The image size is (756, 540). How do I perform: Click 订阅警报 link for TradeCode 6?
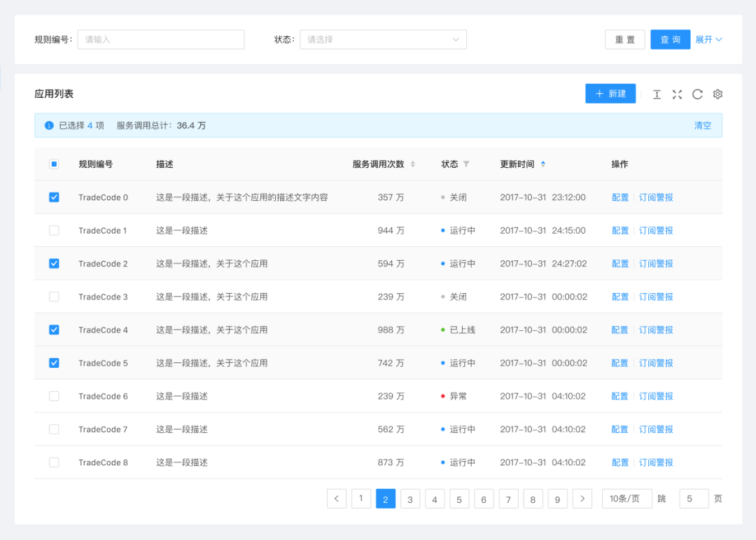656,396
